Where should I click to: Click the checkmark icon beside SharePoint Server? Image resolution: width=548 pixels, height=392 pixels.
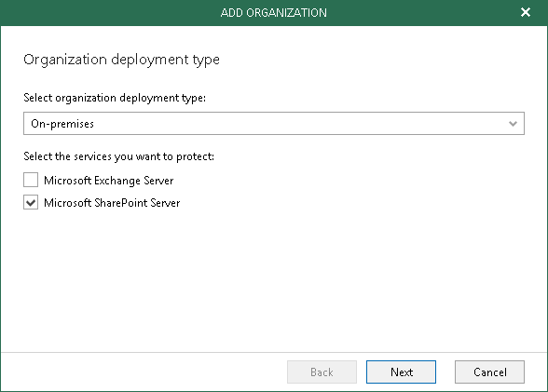pyautogui.click(x=31, y=202)
